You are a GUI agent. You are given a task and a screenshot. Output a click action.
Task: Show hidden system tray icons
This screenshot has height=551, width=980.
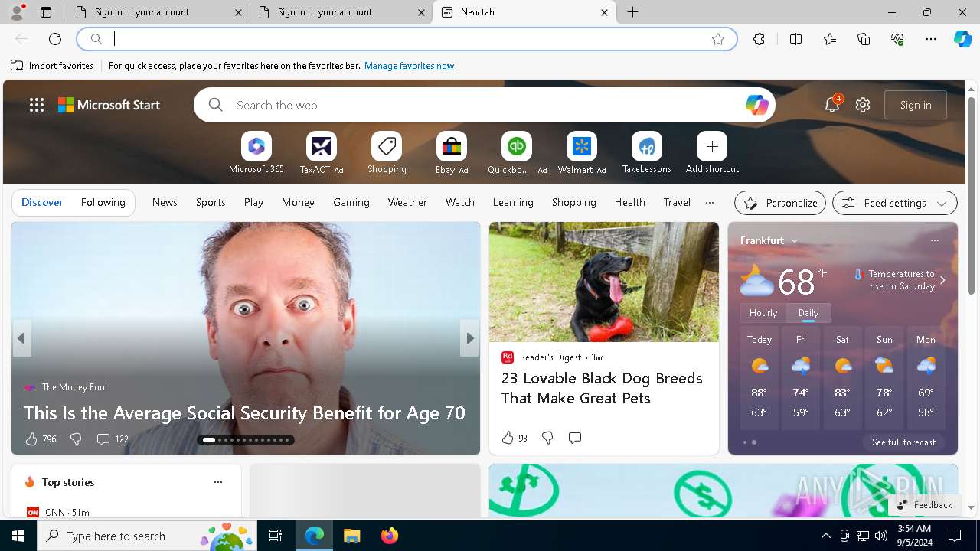[x=825, y=536]
